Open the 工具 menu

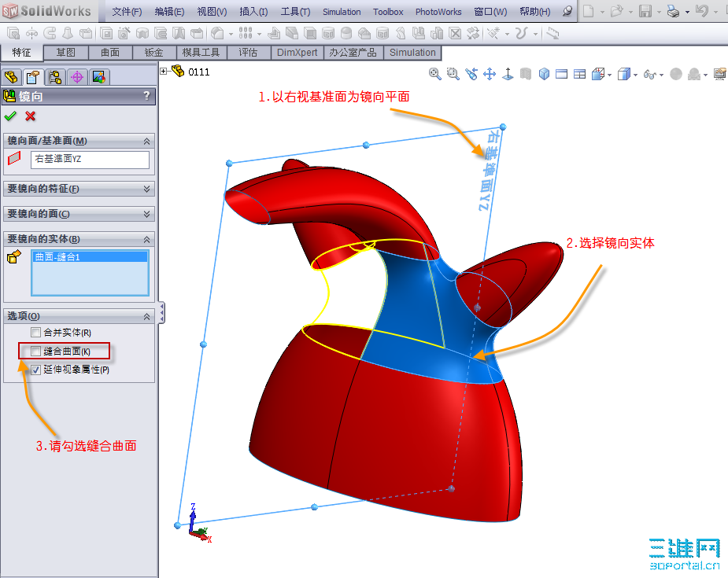pos(295,12)
